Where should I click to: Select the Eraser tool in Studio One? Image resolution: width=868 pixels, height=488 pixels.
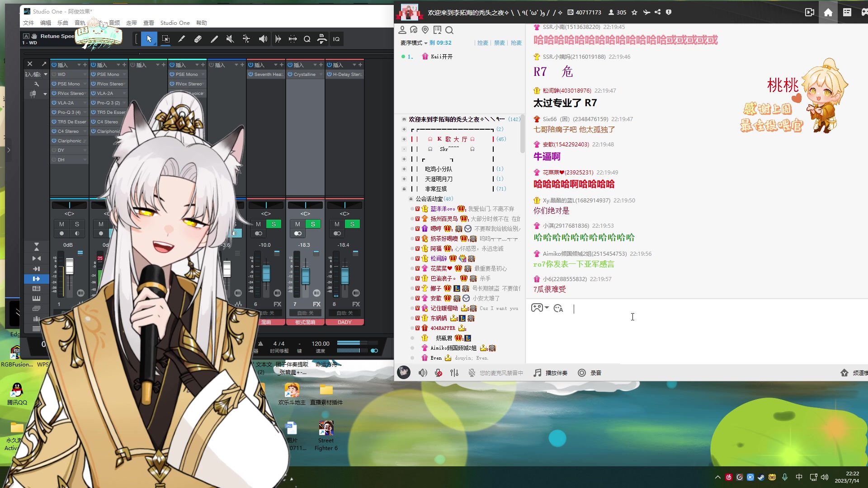(x=198, y=39)
